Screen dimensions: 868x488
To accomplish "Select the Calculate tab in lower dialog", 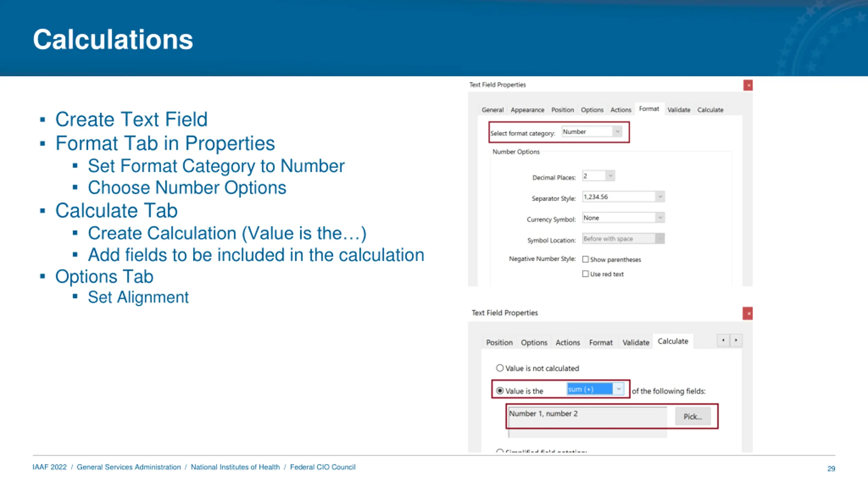I will pos(673,341).
